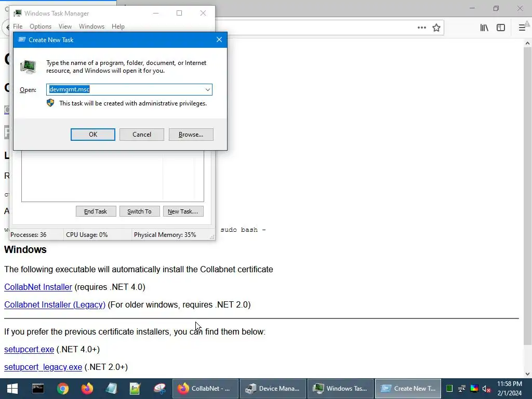Click the Browse... button
Image resolution: width=532 pixels, height=399 pixels.
(x=191, y=135)
